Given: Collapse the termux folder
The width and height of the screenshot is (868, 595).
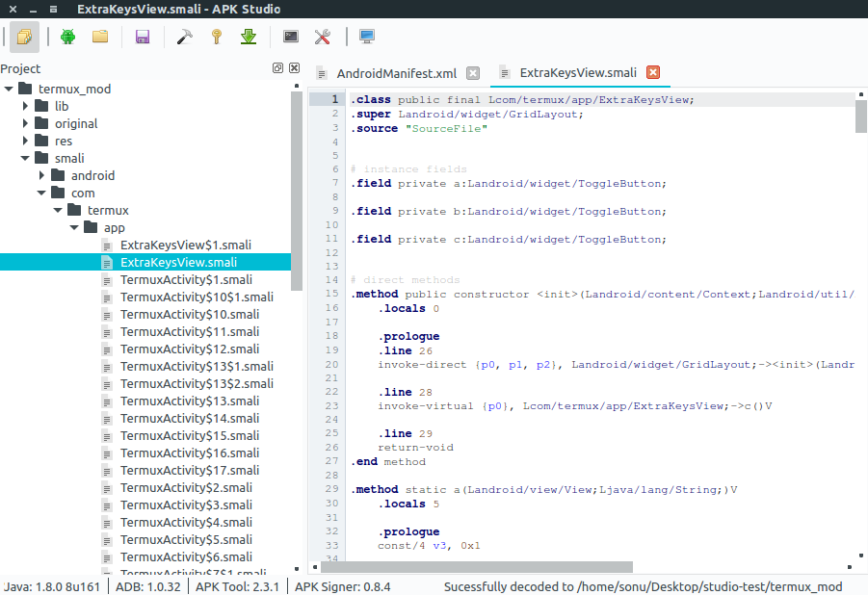Looking at the screenshot, I should pyautogui.click(x=58, y=210).
